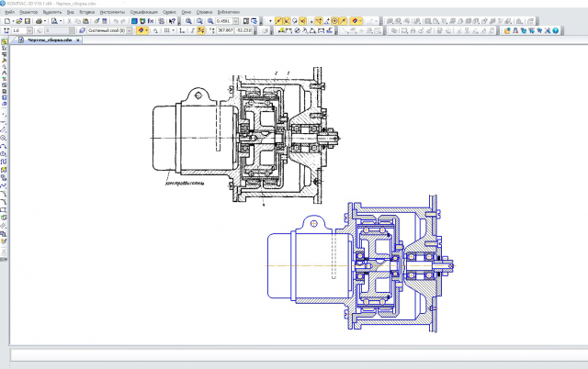This screenshot has height=369, width=588.
Task: Save the document with the floppy disk icon
Action: tap(27, 21)
